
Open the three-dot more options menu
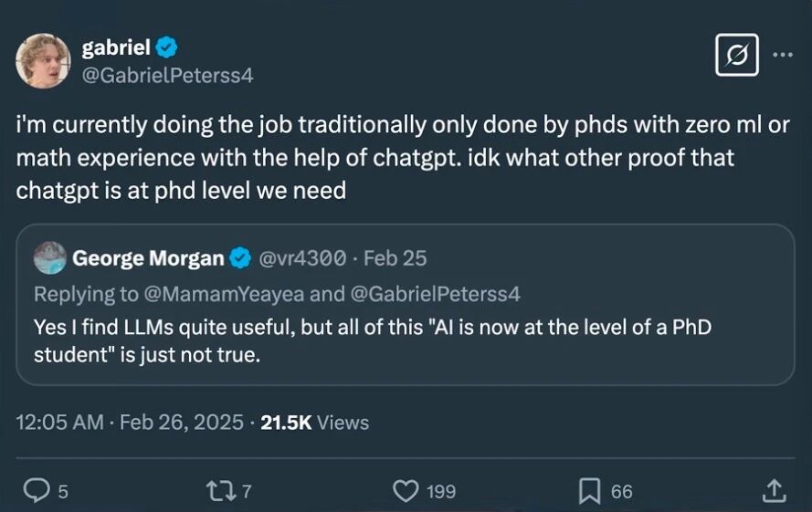click(x=783, y=54)
